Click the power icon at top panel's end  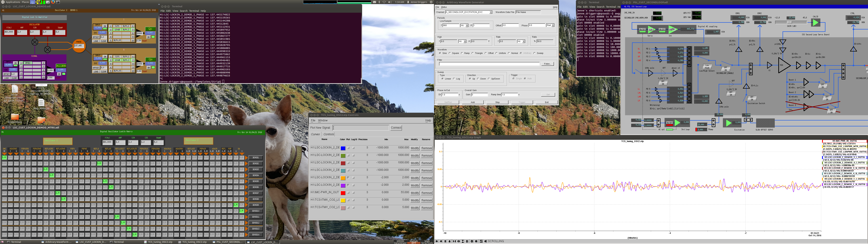click(431, 2)
